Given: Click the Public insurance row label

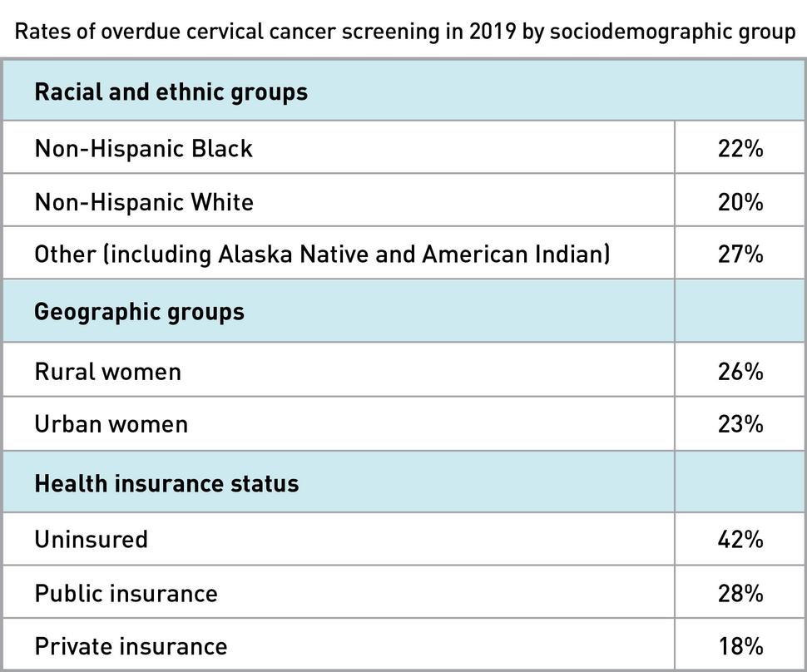Looking at the screenshot, I should pos(126,594).
